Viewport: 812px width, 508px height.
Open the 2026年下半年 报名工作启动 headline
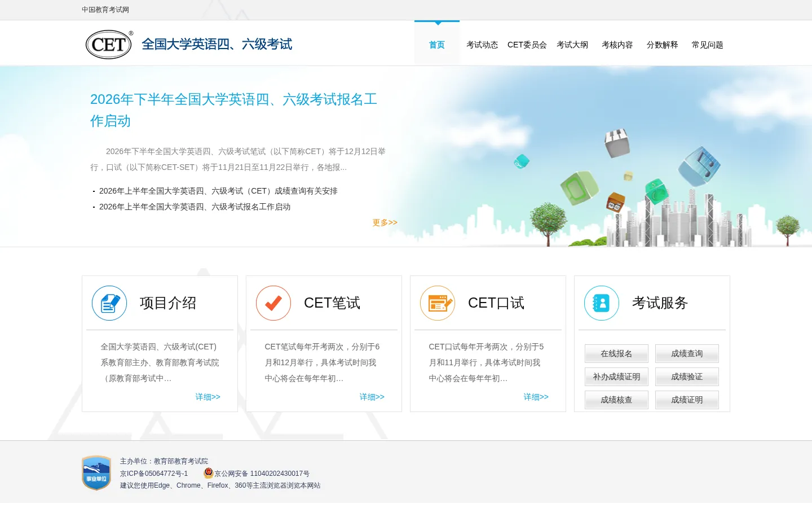pos(233,110)
